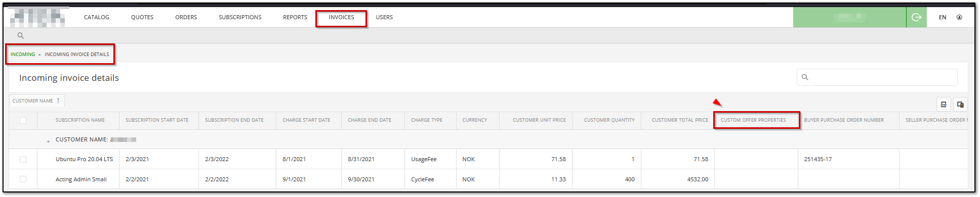Image resolution: width=980 pixels, height=197 pixels.
Task: Click the sort arrow on Customer Name chip
Action: point(58,101)
